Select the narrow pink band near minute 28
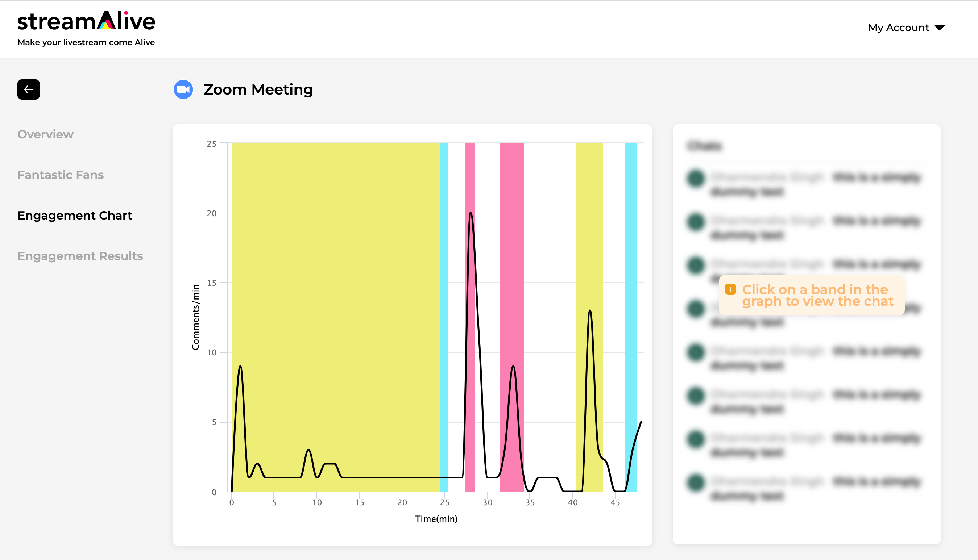 point(469,317)
